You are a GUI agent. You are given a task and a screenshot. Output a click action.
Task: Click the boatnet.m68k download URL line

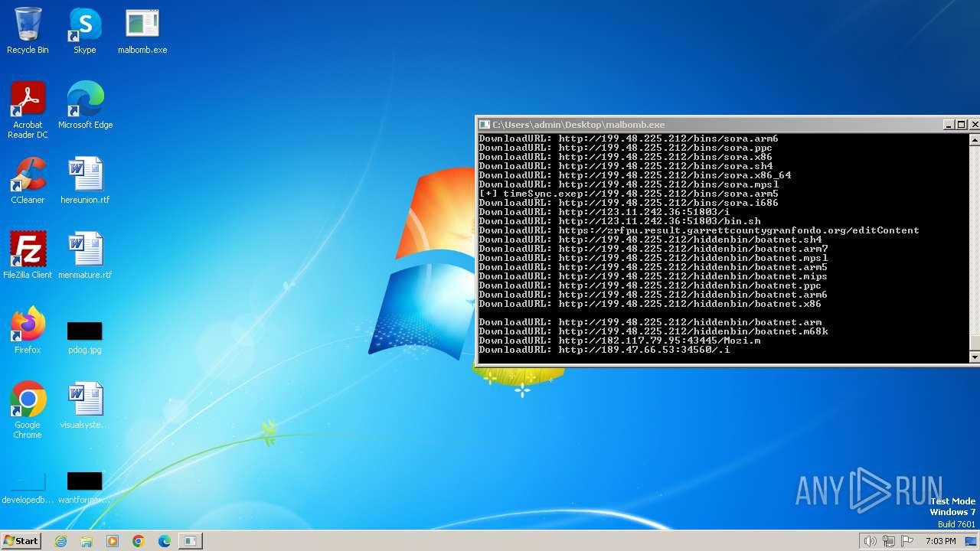[653, 331]
